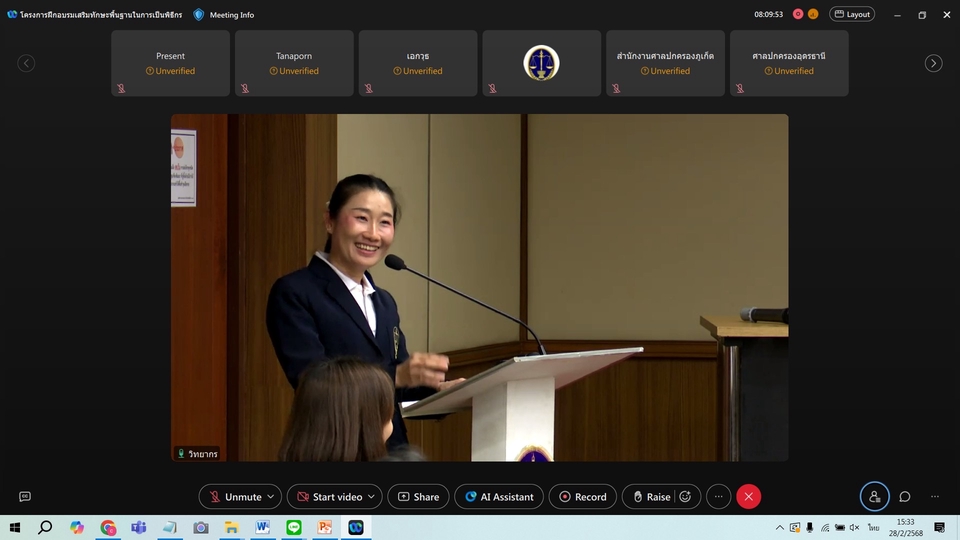Screen dimensions: 960x540
Task: Select Tanaporn's participant thumbnail
Action: pyautogui.click(x=294, y=63)
